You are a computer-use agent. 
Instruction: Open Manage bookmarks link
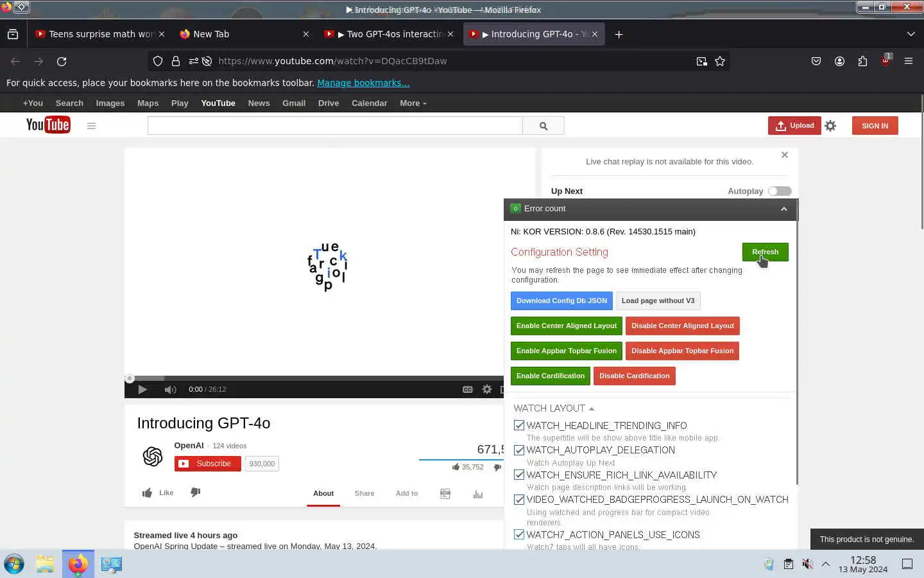(x=363, y=83)
